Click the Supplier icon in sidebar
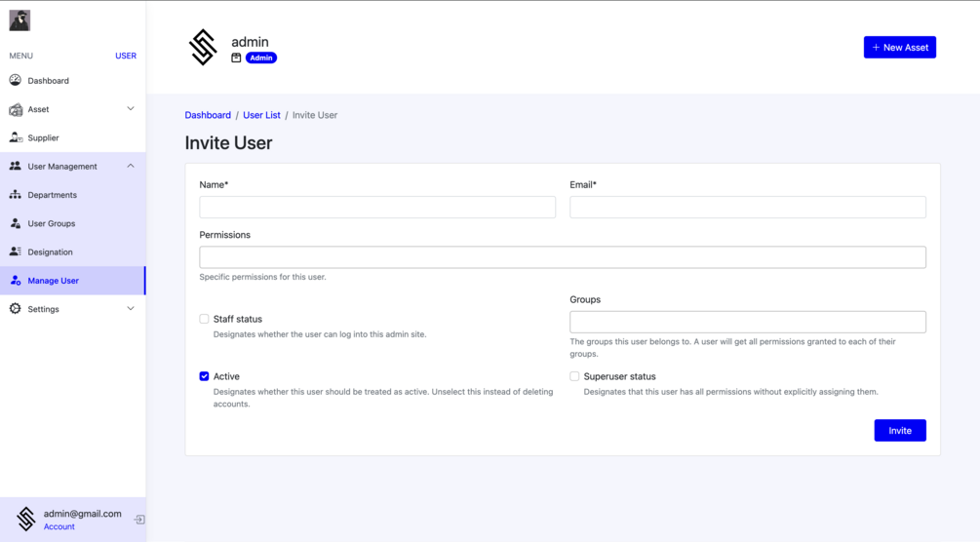The height and width of the screenshot is (542, 980). (x=16, y=137)
